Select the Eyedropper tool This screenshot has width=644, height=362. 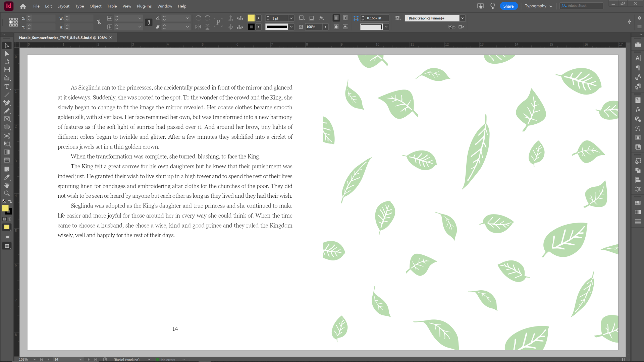pyautogui.click(x=7, y=177)
